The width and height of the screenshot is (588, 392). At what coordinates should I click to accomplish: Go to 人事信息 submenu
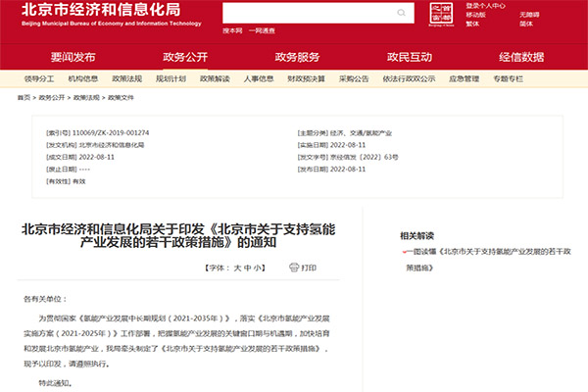click(x=259, y=78)
